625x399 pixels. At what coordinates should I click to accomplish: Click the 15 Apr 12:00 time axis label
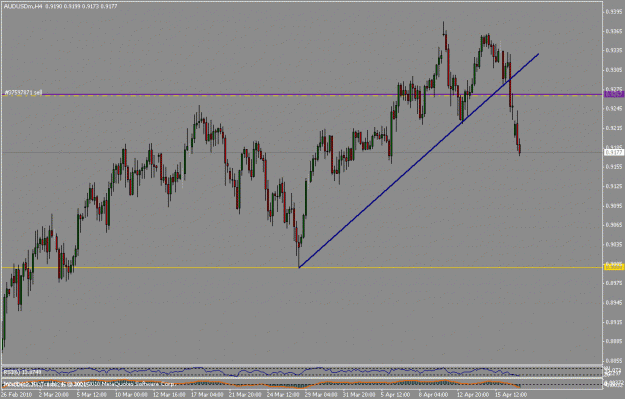point(511,395)
